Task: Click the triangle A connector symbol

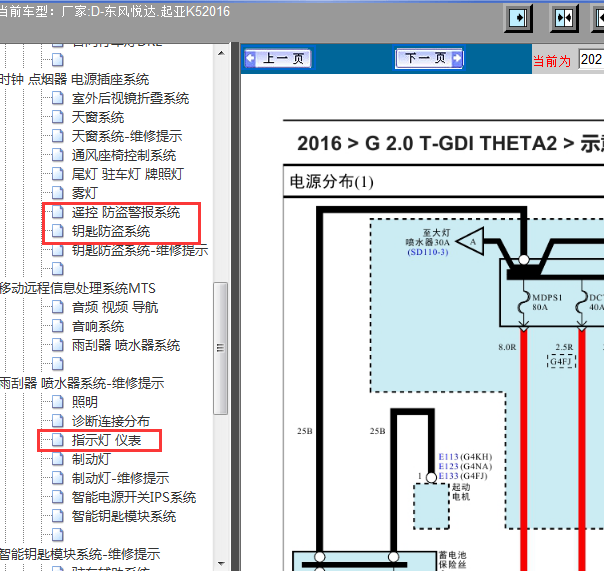Action: (x=471, y=242)
